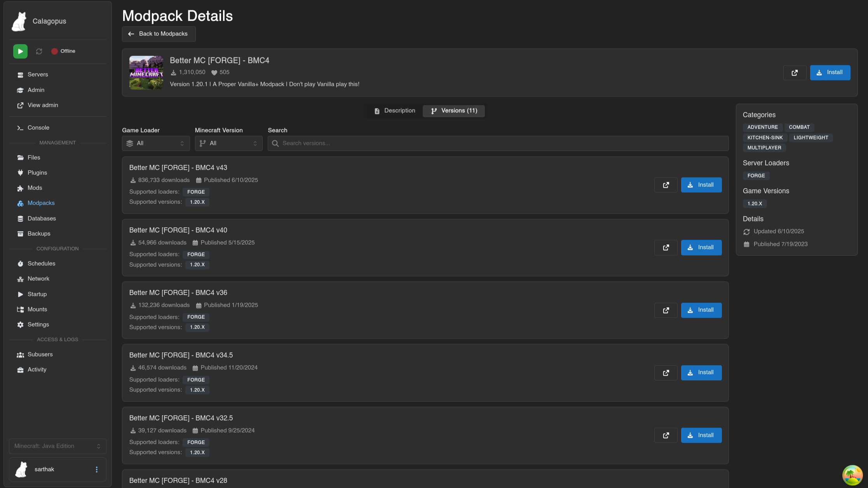Navigate to Backups in the sidebar
The image size is (868, 488).
point(39,234)
